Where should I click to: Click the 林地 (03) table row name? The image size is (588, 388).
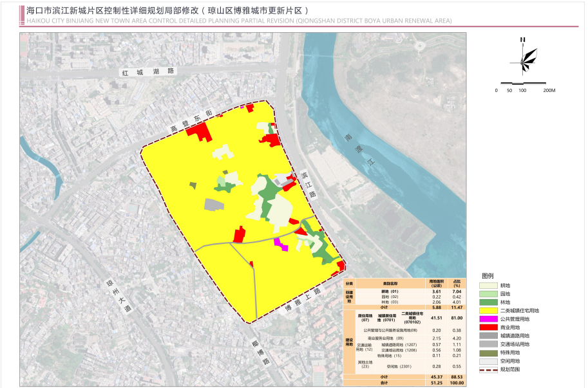pyautogui.click(x=390, y=302)
